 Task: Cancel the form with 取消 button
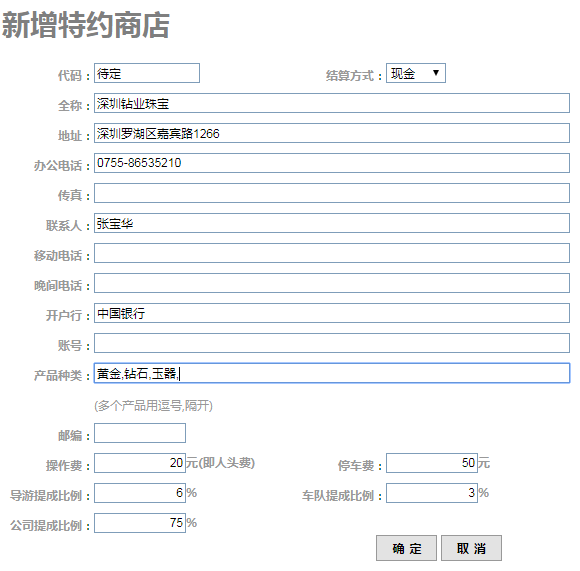(x=472, y=548)
